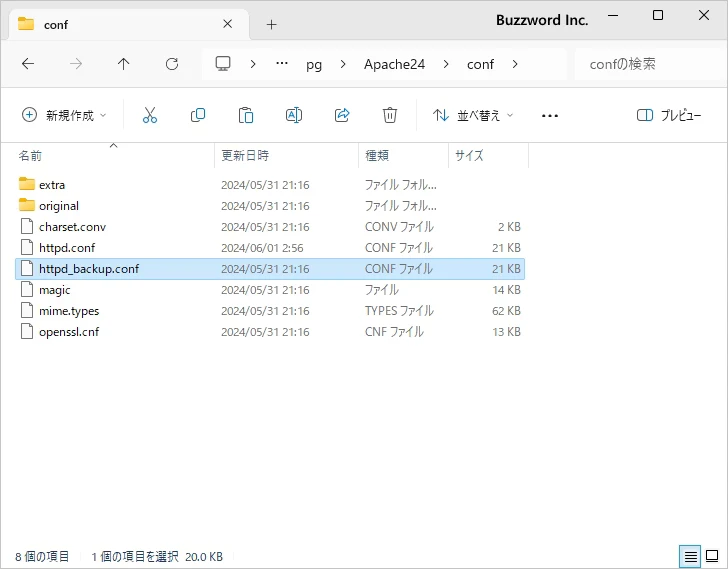Sort by 更新日時 column header

pos(245,155)
